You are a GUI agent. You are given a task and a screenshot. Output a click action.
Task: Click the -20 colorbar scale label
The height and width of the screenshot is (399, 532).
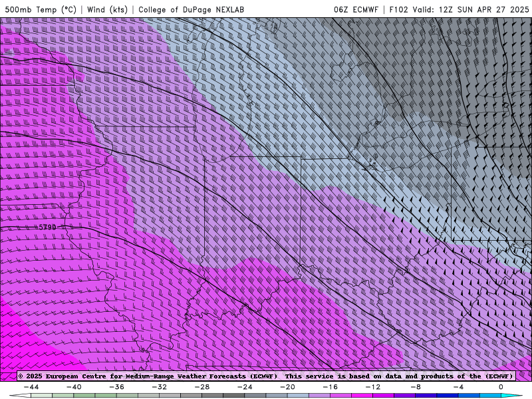click(x=288, y=387)
